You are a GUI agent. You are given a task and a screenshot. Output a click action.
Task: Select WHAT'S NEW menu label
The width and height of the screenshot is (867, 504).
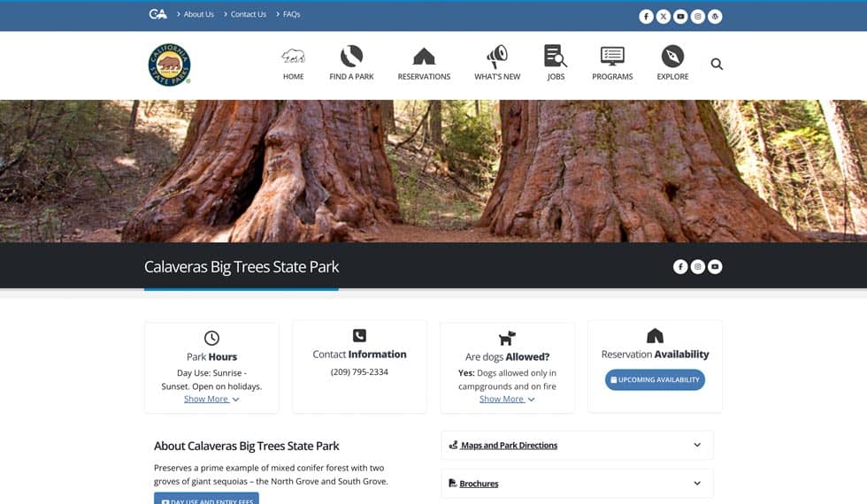(x=497, y=77)
